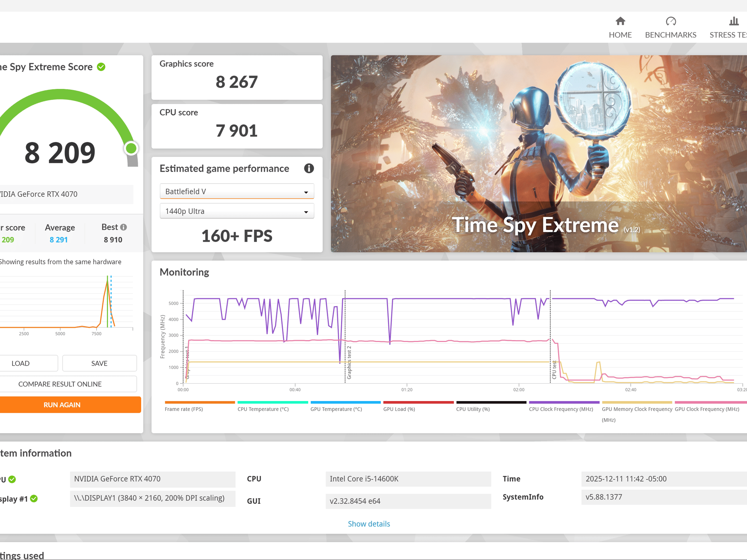The width and height of the screenshot is (747, 560).
Task: Toggle the GPU Load (%) legend swatch
Action: 418,402
